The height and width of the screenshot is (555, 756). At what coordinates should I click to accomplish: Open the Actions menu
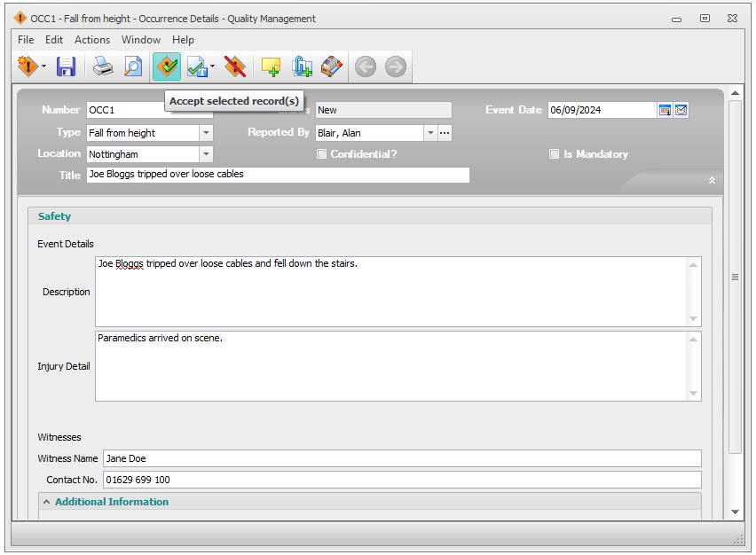pyautogui.click(x=92, y=40)
